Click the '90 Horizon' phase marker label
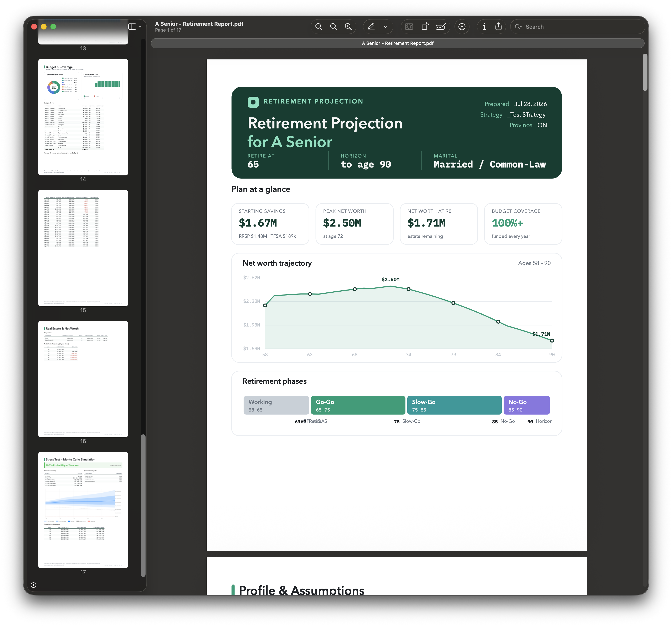The height and width of the screenshot is (626, 672). pyautogui.click(x=540, y=421)
